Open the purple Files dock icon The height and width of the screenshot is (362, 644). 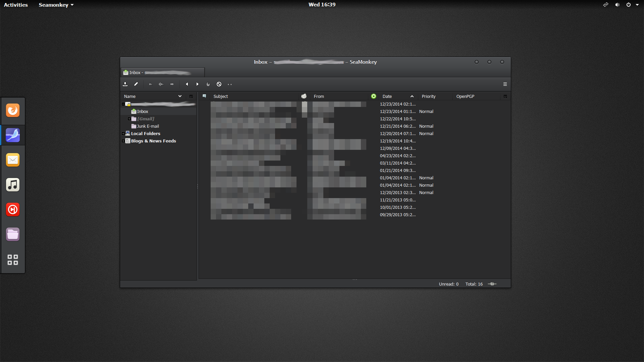[13, 234]
